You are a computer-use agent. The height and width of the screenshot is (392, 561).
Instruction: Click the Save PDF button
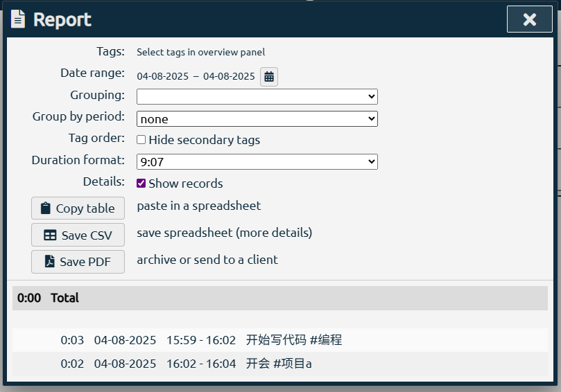click(78, 262)
